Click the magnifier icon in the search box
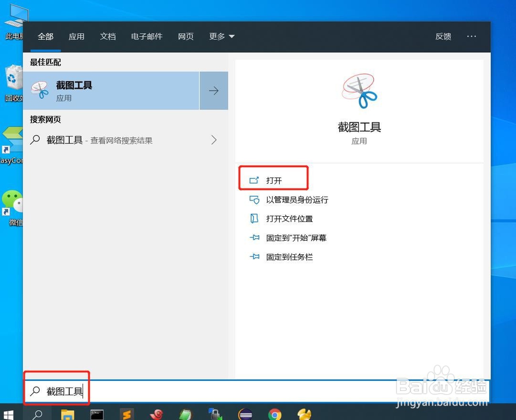 tap(35, 391)
